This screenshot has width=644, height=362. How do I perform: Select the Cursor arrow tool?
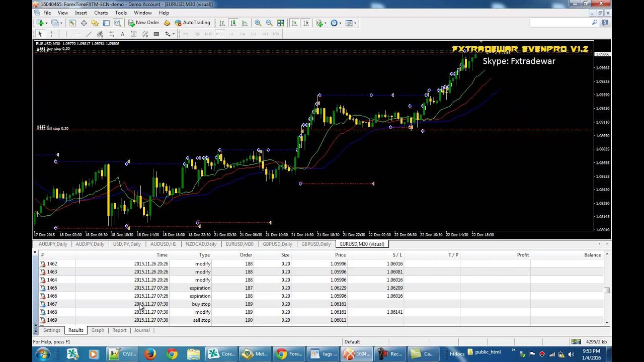click(x=40, y=34)
